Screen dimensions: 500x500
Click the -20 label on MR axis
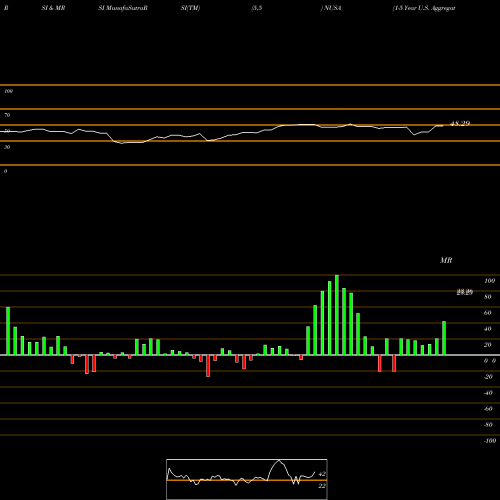pos(488,377)
